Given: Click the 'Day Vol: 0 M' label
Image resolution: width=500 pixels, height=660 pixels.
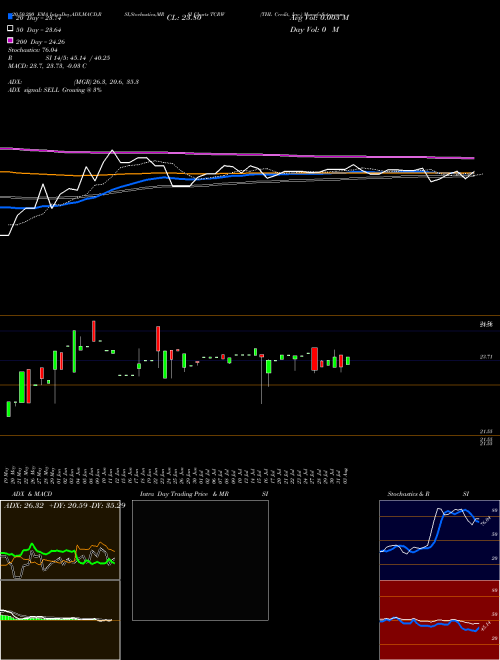Looking at the screenshot, I should tap(314, 30).
